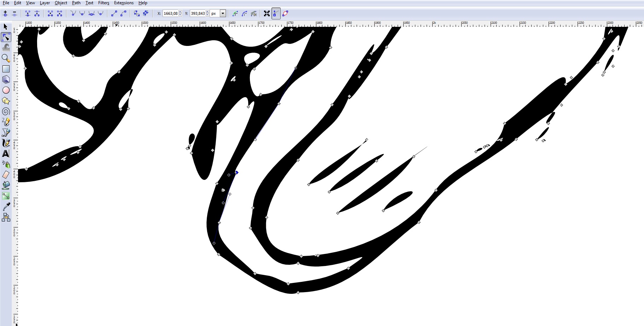
Task: Toggle showing Bezier handles of nodes
Action: pos(275,13)
